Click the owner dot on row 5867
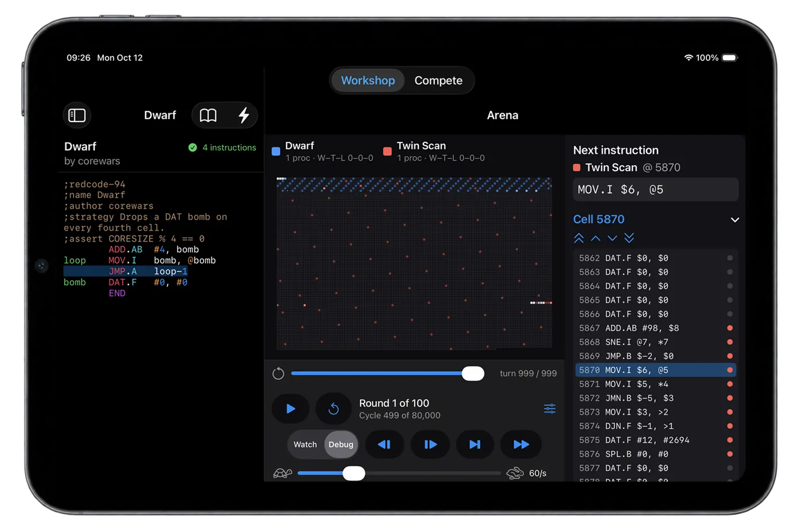This screenshot has height=532, width=799. pos(730,328)
